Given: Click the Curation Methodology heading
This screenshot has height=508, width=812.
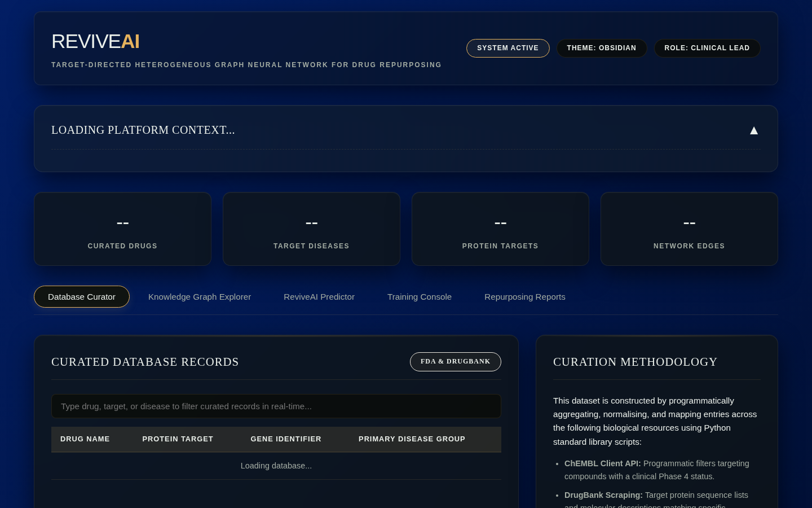Looking at the screenshot, I should pos(635,362).
